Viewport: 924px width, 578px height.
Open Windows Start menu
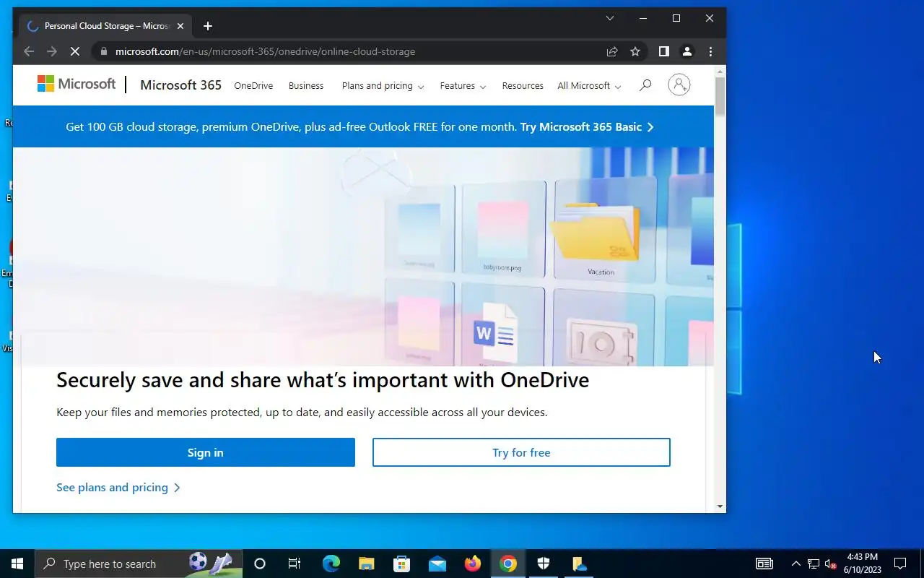coord(17,564)
